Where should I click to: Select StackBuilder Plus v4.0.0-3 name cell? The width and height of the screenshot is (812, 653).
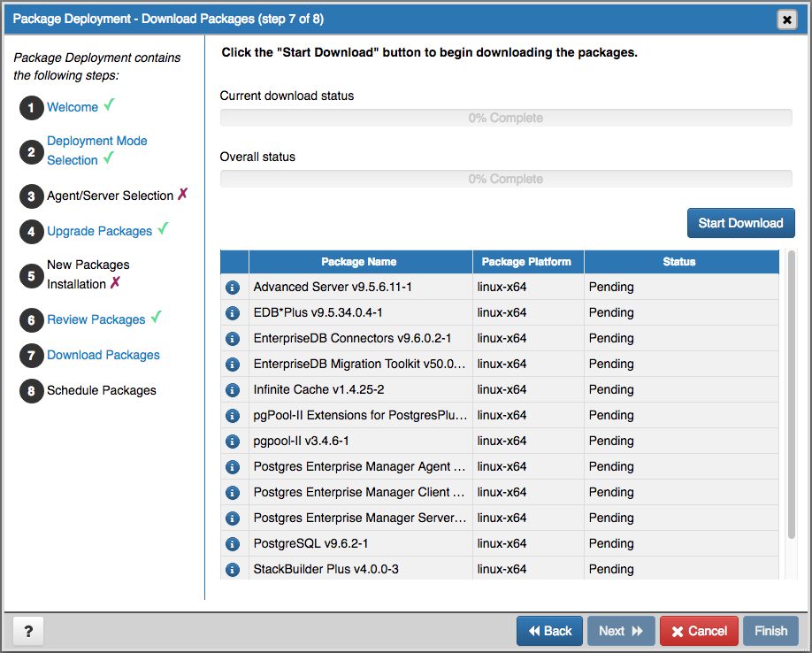(x=360, y=570)
